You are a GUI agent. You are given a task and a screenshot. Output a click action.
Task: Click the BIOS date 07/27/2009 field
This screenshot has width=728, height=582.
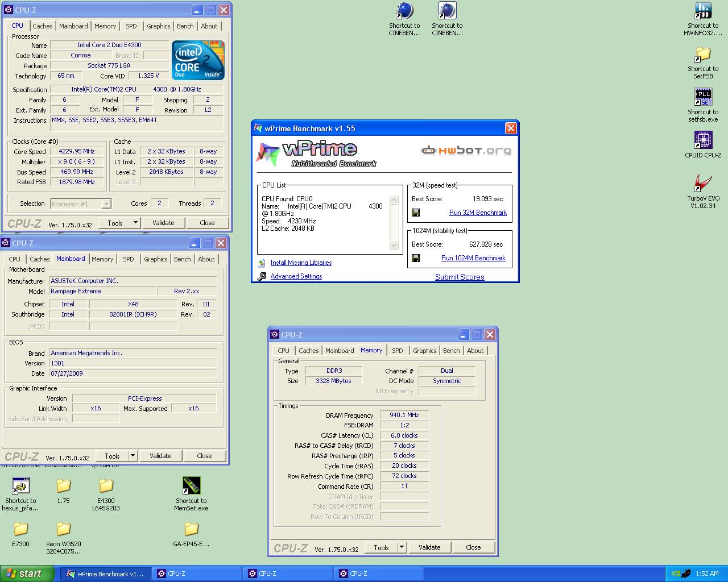[x=133, y=373]
